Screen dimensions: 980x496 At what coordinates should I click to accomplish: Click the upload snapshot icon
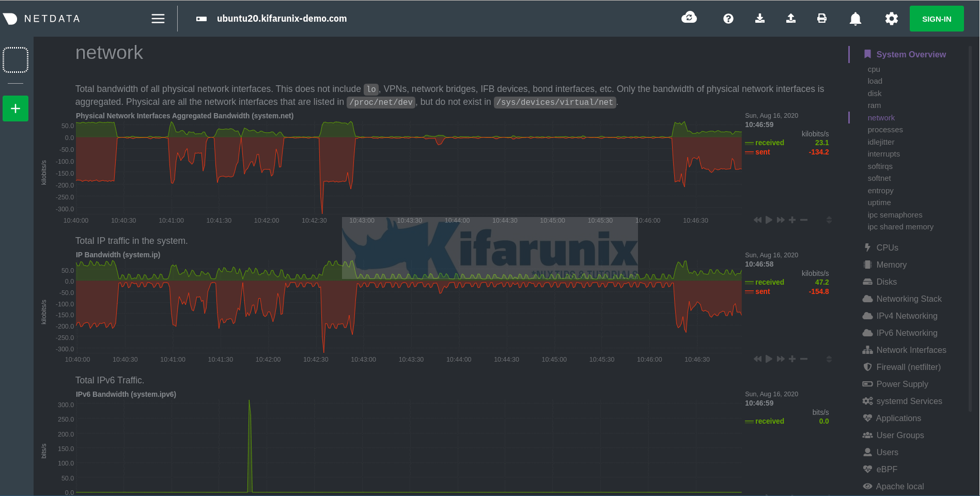pyautogui.click(x=790, y=19)
